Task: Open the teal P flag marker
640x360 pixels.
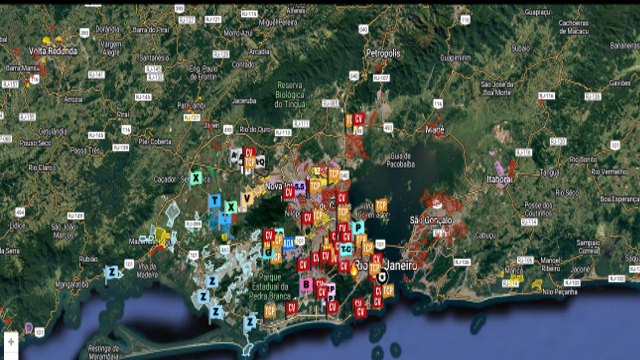Action: tap(358, 228)
